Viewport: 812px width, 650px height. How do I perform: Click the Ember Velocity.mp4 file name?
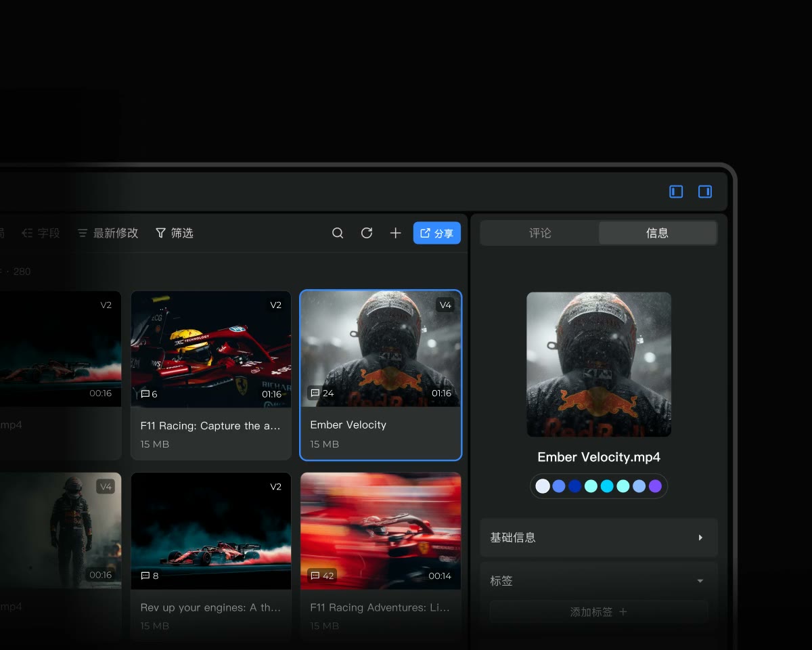tap(599, 457)
